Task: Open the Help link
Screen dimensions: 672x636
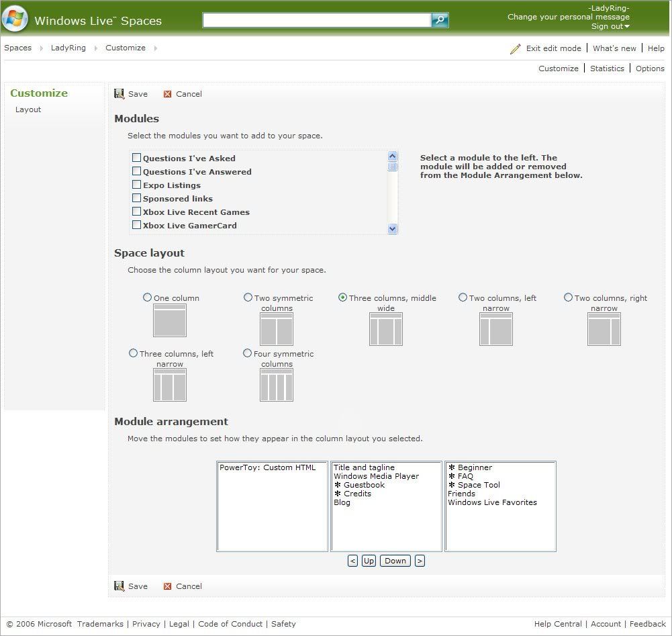Action: (656, 48)
